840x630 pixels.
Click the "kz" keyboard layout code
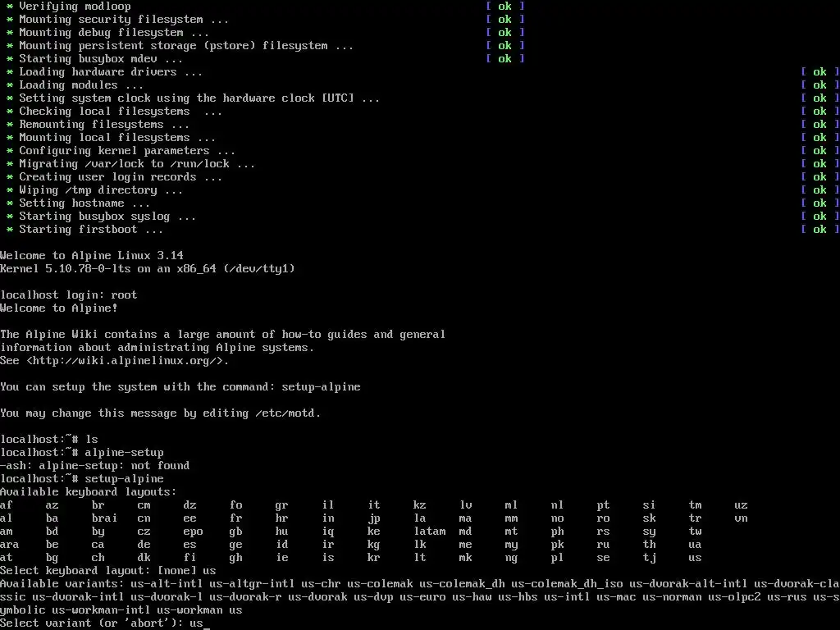[419, 505]
